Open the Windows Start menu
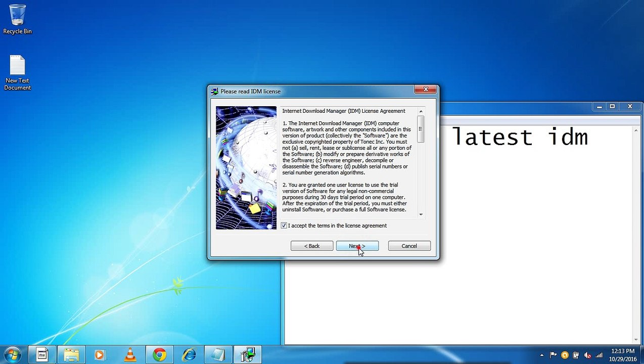 (x=13, y=355)
